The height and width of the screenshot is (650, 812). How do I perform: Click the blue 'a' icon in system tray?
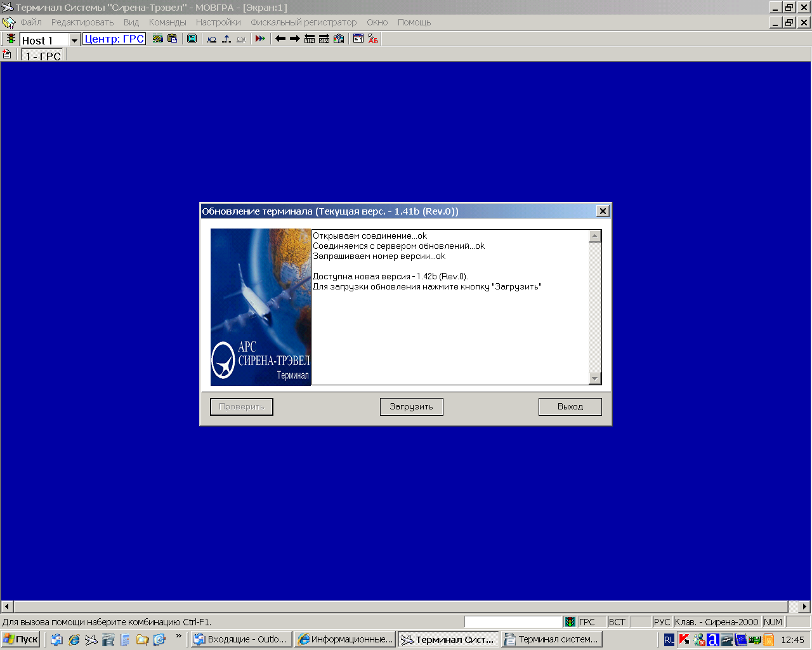point(713,640)
